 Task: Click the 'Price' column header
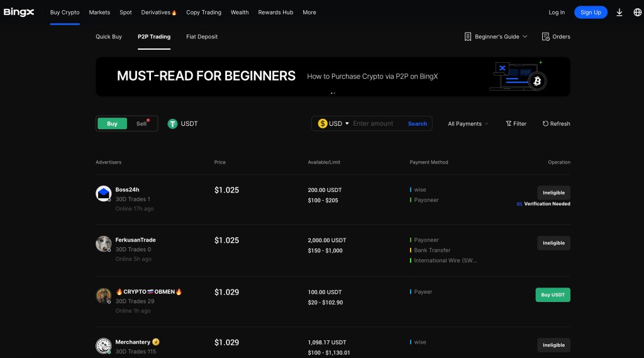tap(219, 162)
